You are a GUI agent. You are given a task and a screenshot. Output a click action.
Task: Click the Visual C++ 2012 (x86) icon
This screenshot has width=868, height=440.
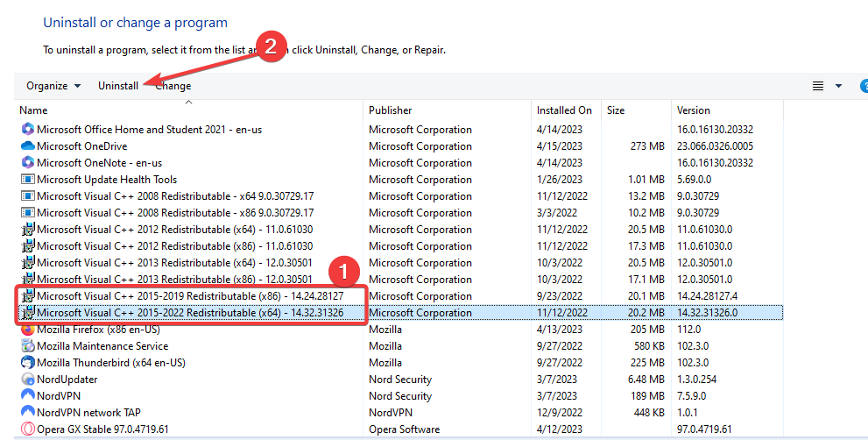[x=28, y=245]
